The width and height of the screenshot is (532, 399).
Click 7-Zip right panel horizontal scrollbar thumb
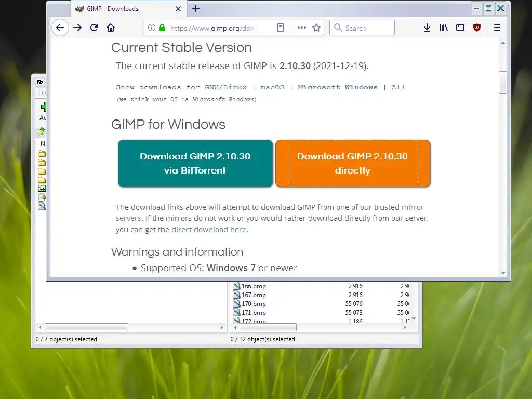[x=268, y=327]
